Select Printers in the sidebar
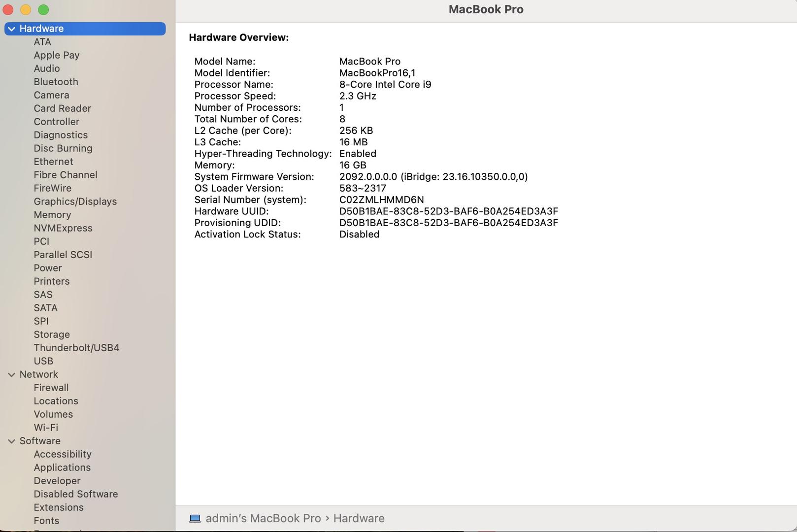The image size is (797, 532). 51,281
